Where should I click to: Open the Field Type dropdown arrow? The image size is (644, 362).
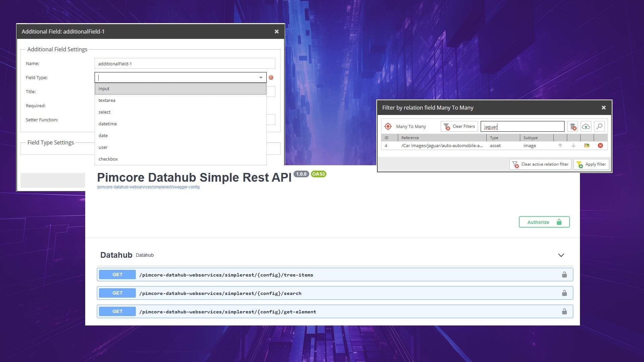pyautogui.click(x=261, y=77)
